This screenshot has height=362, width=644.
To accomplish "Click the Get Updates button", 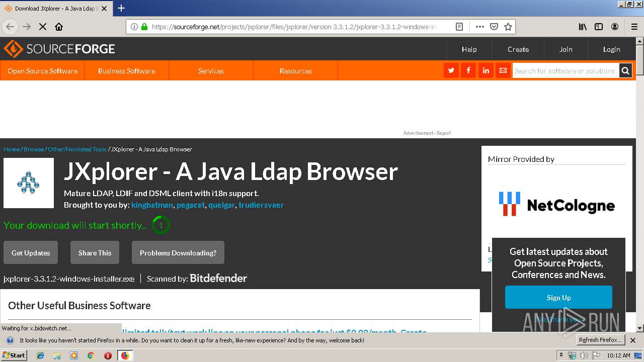I will pos(31,252).
